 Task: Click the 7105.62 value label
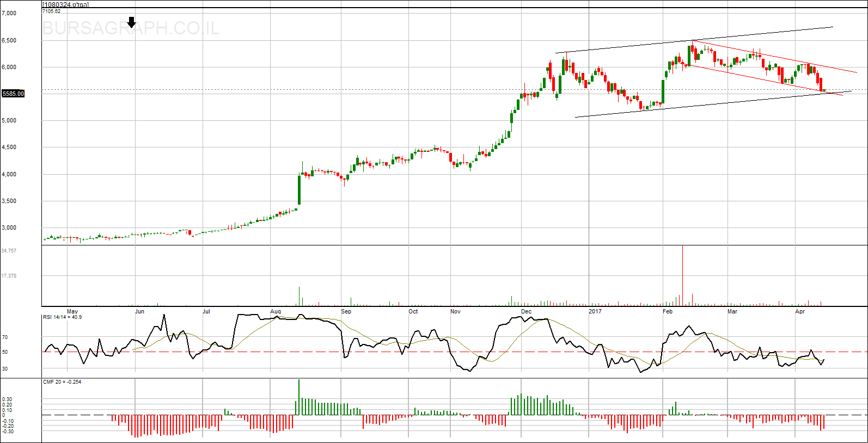point(51,11)
